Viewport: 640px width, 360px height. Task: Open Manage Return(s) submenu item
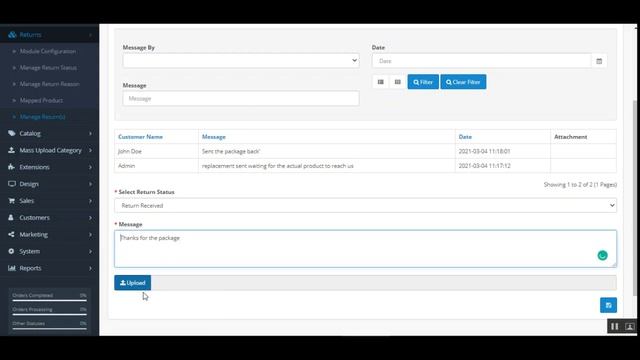pyautogui.click(x=42, y=117)
